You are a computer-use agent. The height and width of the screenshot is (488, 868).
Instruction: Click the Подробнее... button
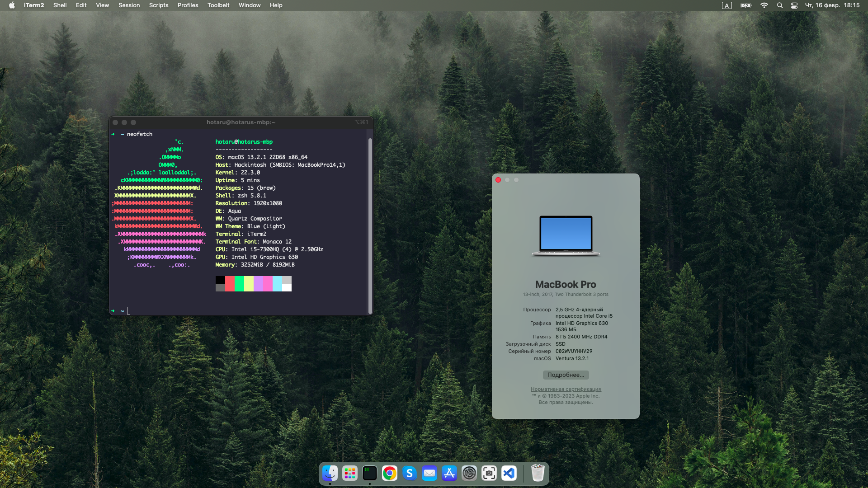pyautogui.click(x=565, y=375)
